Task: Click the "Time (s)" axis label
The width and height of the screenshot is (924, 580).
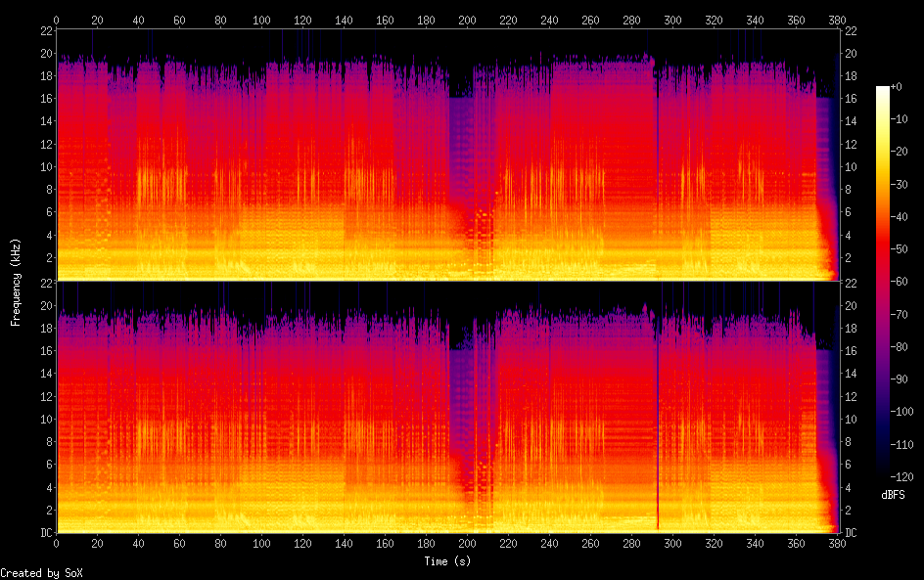Action: pyautogui.click(x=448, y=561)
